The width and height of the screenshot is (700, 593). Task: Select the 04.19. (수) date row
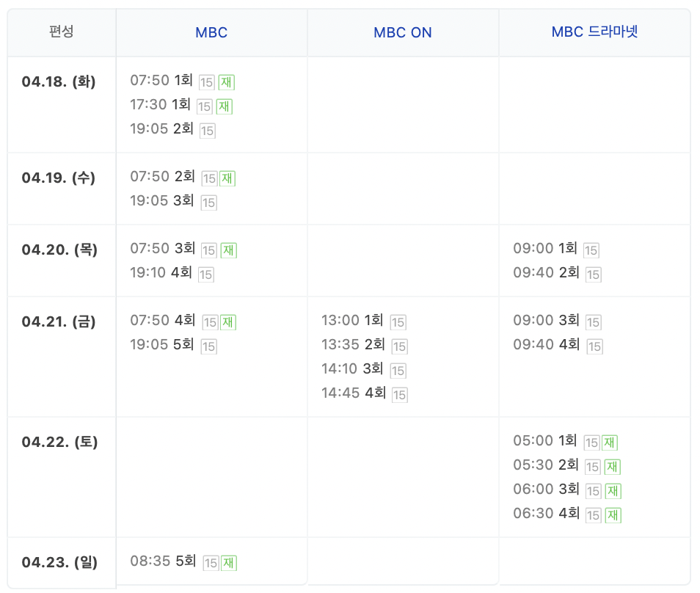pyautogui.click(x=59, y=178)
